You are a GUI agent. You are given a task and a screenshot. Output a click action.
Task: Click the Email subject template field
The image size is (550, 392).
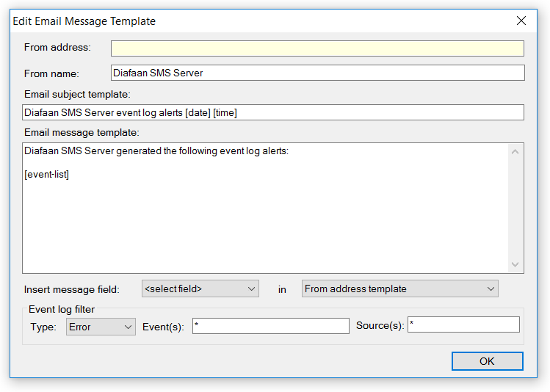click(273, 112)
